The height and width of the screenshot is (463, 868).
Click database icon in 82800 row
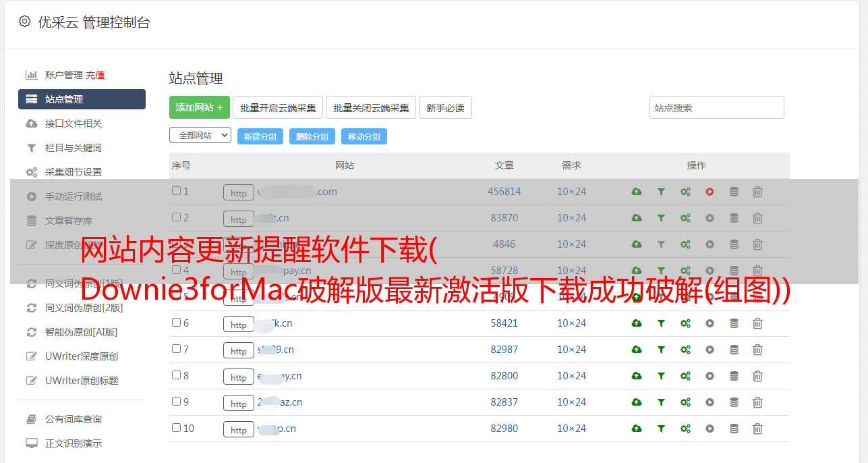click(x=734, y=376)
